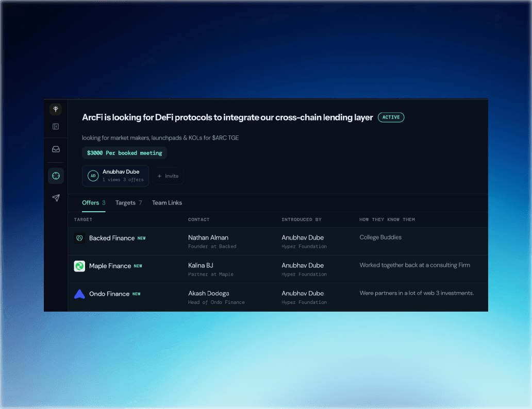
Task: Click the TARGET column header
Action: click(83, 220)
